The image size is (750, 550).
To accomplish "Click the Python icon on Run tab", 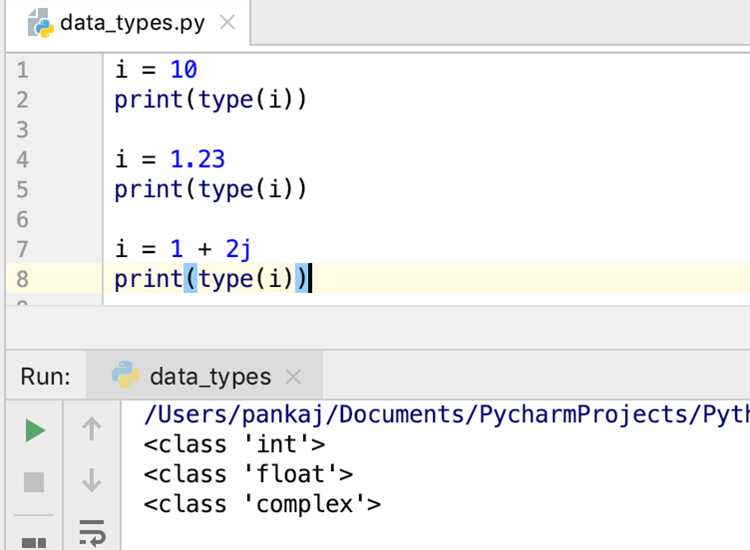I will tap(125, 375).
